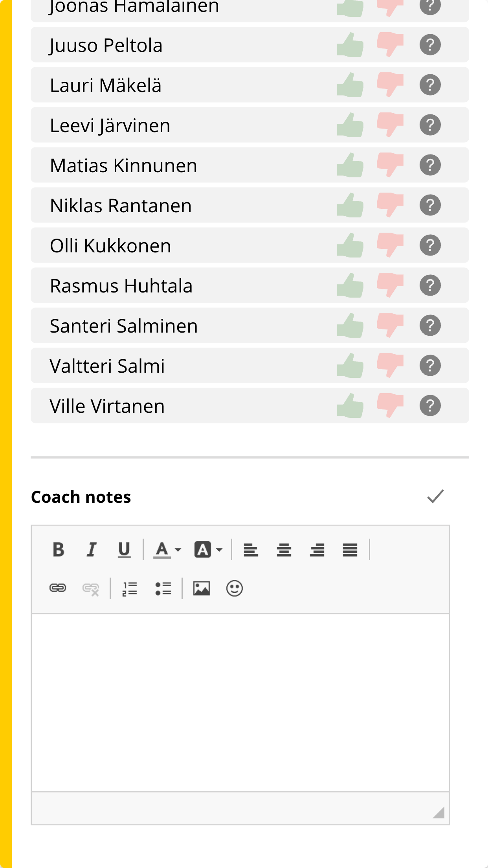Justify text in the notes editor
This screenshot has width=488, height=868.
pyautogui.click(x=350, y=550)
